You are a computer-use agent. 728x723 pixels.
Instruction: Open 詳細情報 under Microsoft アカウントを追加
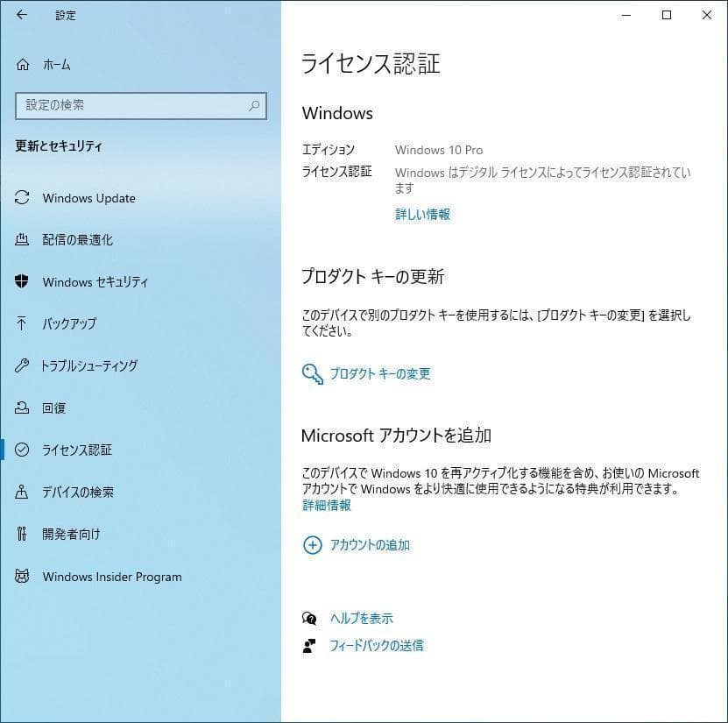point(325,505)
